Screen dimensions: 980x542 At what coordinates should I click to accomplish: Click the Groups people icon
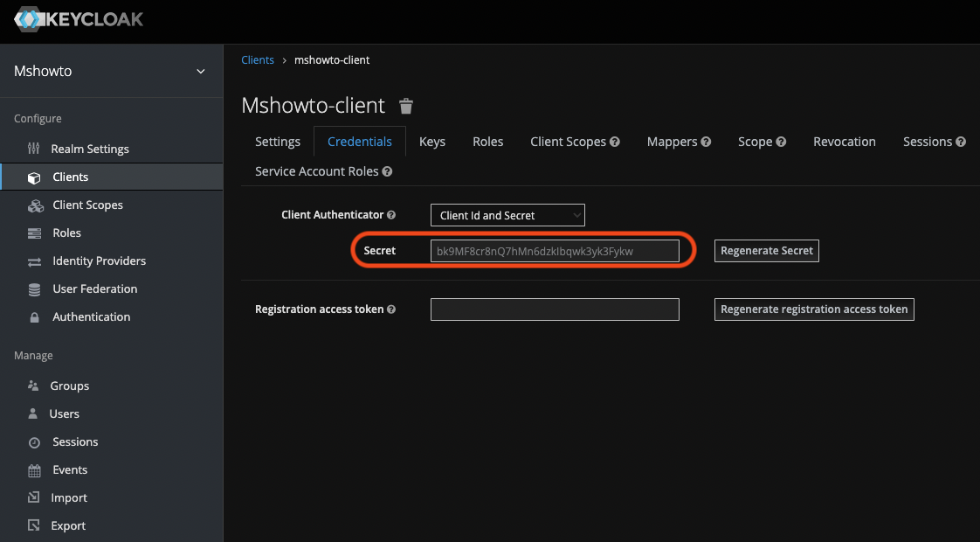33,386
